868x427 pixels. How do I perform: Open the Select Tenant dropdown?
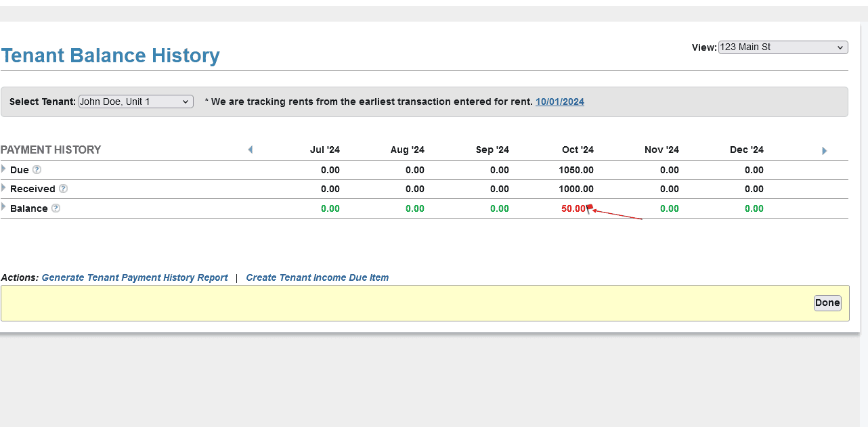coord(136,102)
